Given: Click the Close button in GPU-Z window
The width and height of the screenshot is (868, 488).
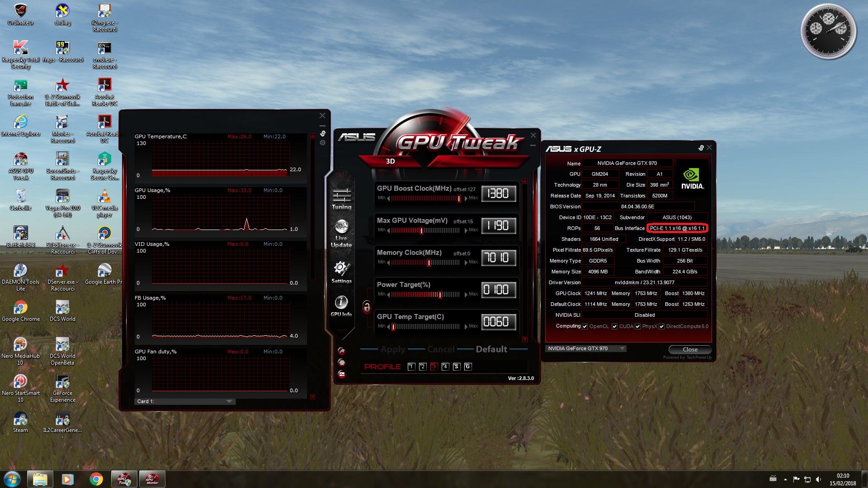Looking at the screenshot, I should [690, 349].
